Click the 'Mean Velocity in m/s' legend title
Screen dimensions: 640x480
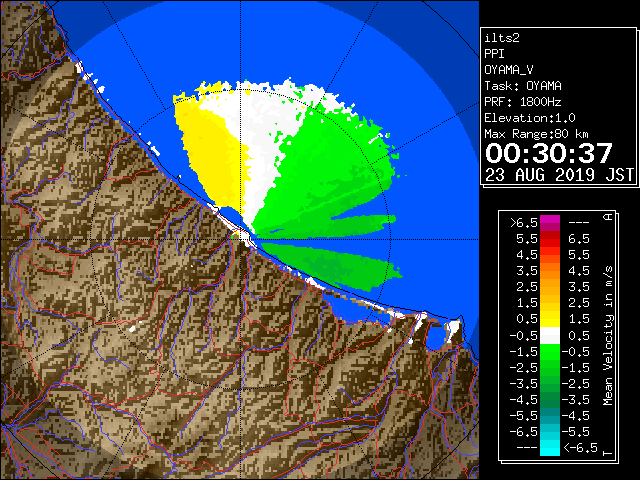pyautogui.click(x=608, y=336)
